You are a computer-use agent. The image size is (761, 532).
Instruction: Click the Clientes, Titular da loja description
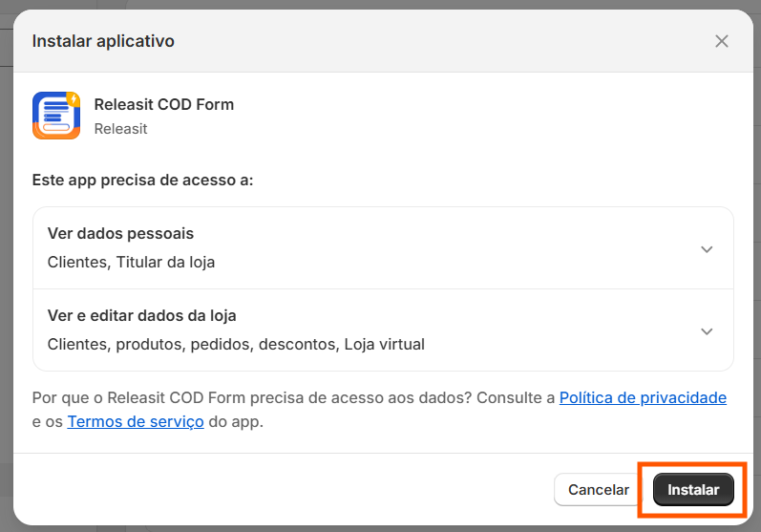pyautogui.click(x=131, y=262)
